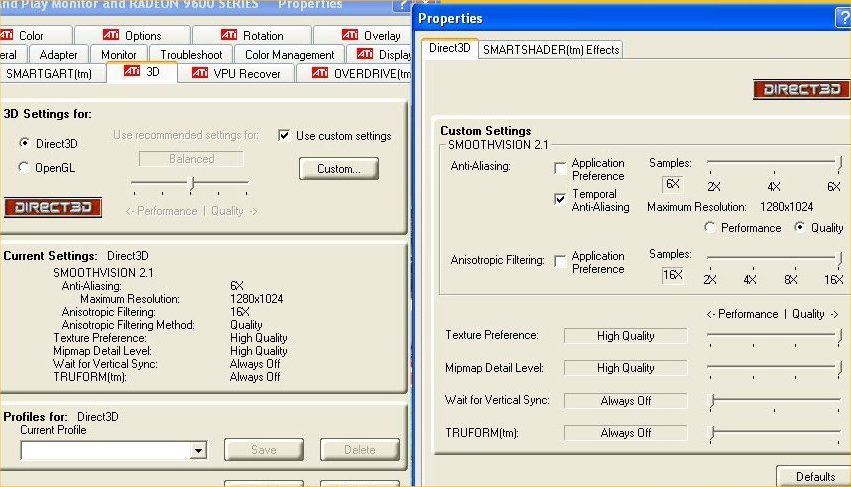The image size is (851, 487).
Task: Click the ATI logo on 3D tab
Action: 132,71
